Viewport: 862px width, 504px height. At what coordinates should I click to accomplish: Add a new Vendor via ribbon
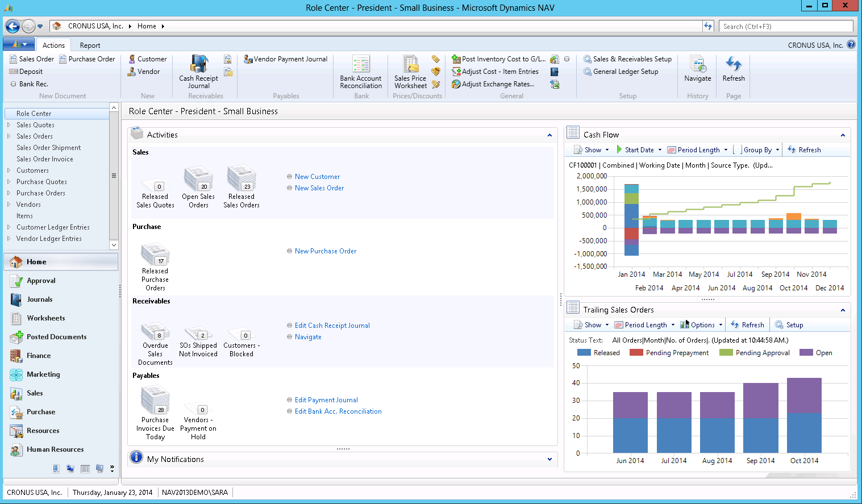click(144, 72)
